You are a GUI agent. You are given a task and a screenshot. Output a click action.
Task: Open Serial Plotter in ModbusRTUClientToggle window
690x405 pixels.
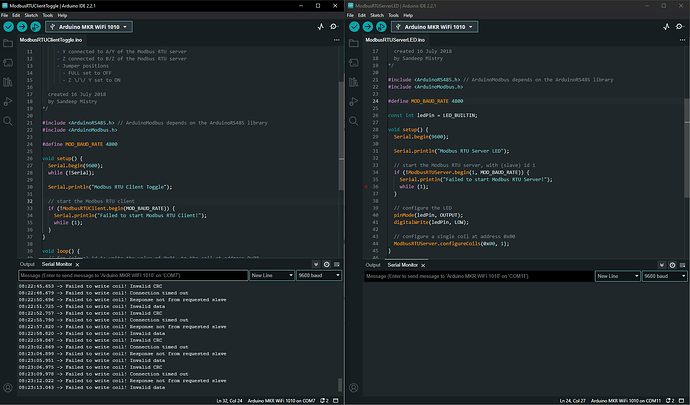(x=320, y=27)
